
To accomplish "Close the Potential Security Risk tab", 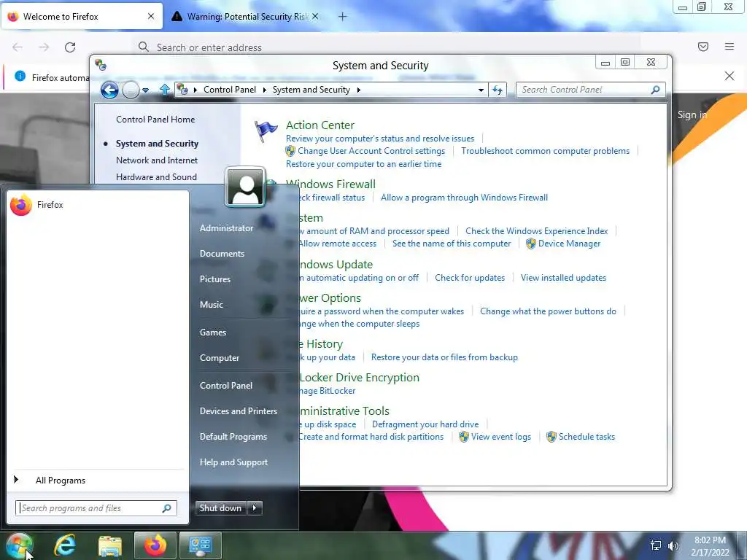I will (315, 16).
